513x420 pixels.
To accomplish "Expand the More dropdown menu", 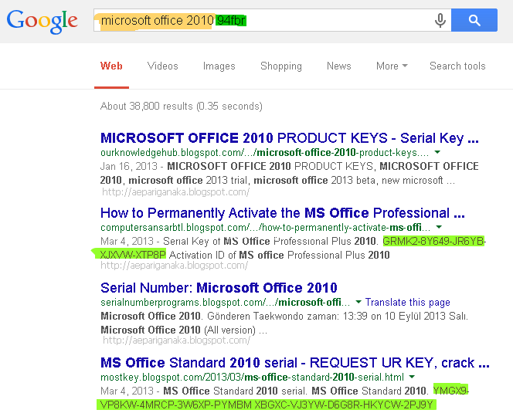I will click(x=392, y=66).
